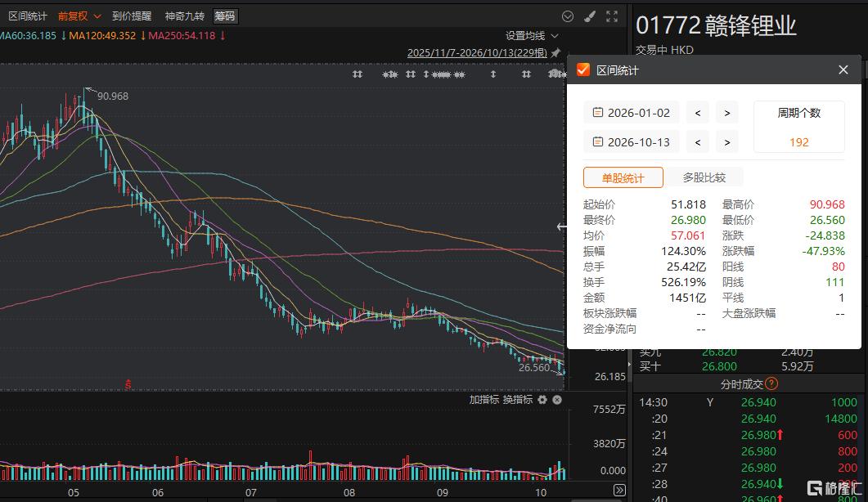
Task: Click the MA250:54.118 indicator value
Action: point(182,35)
